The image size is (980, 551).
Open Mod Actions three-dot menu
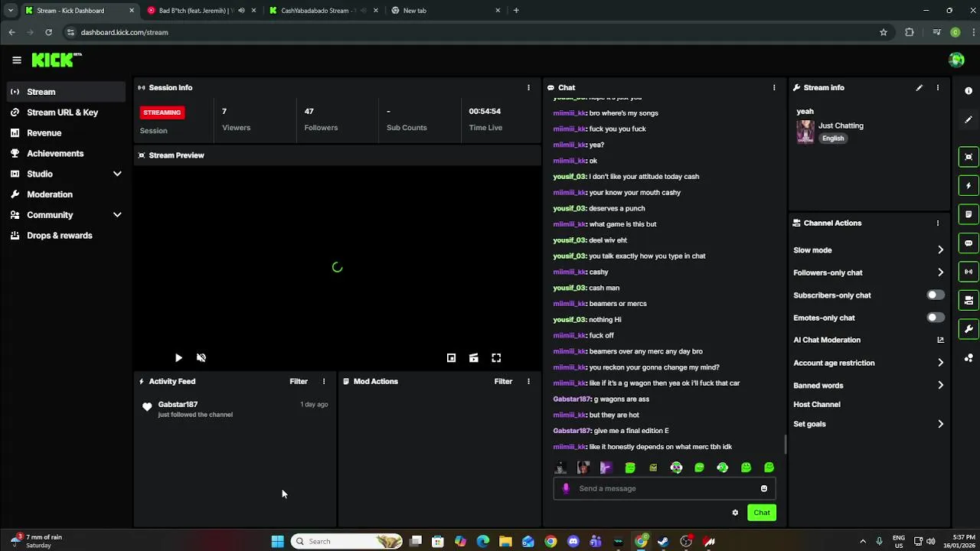pos(528,381)
